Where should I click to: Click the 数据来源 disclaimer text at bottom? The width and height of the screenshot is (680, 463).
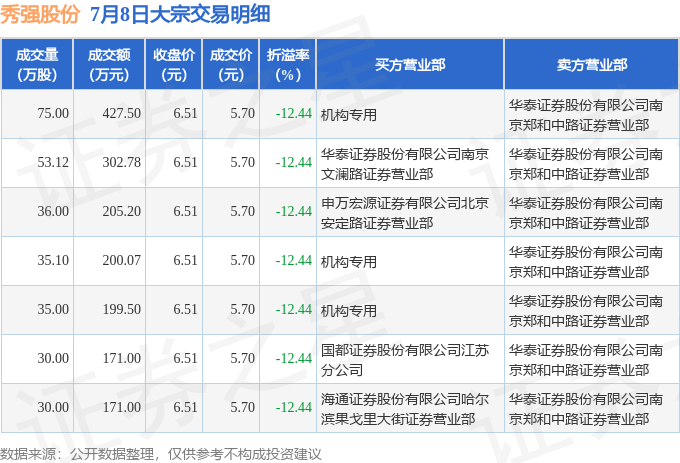coord(160,454)
